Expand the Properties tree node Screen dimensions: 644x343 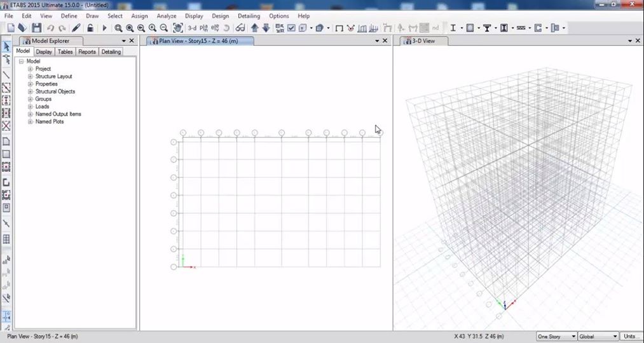pyautogui.click(x=30, y=84)
